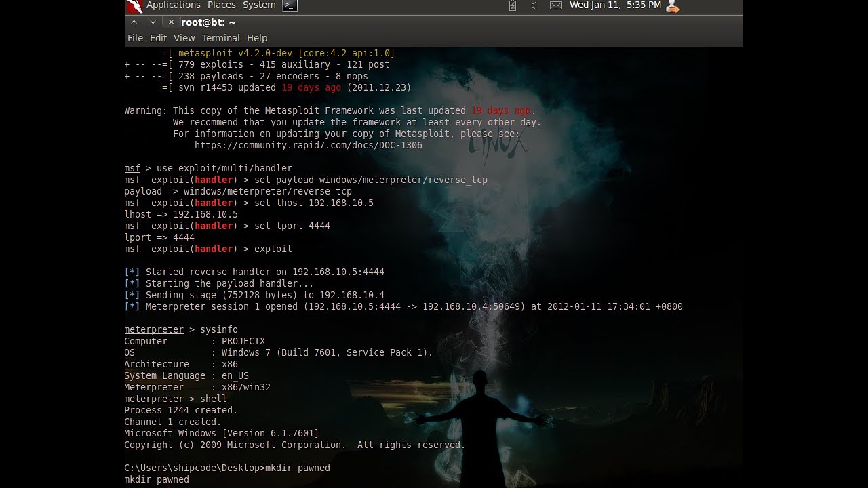The width and height of the screenshot is (868, 488).
Task: Click the up-arrow window titlebar button
Action: point(134,22)
